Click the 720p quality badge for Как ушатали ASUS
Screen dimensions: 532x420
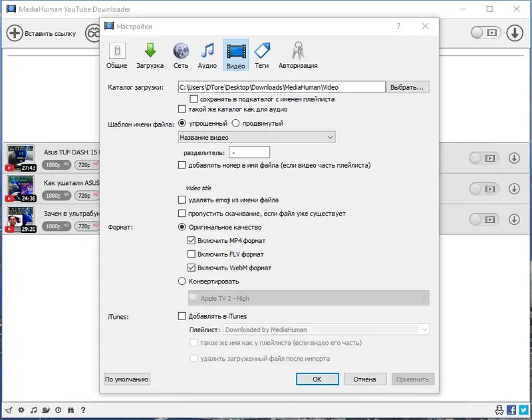(87, 196)
